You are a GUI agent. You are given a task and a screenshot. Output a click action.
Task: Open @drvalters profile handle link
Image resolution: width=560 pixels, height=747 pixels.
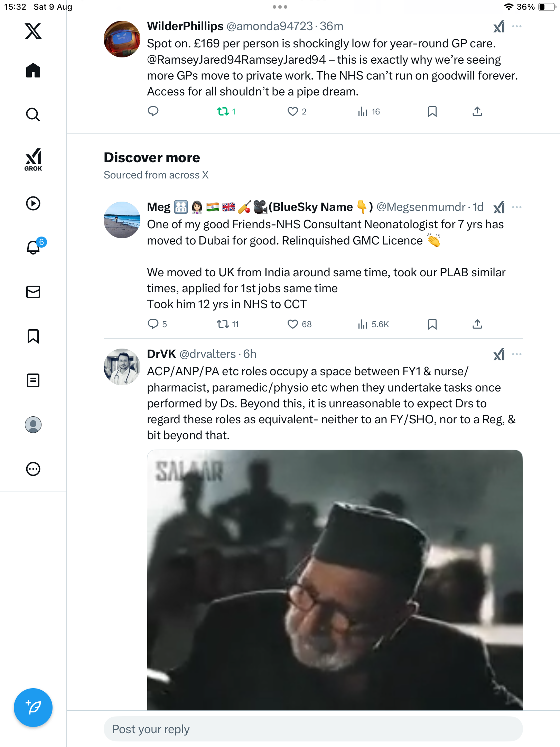[207, 354]
